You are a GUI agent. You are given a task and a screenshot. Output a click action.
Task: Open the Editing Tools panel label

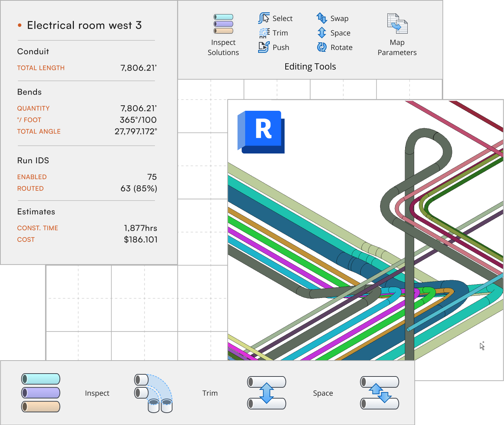click(x=310, y=67)
